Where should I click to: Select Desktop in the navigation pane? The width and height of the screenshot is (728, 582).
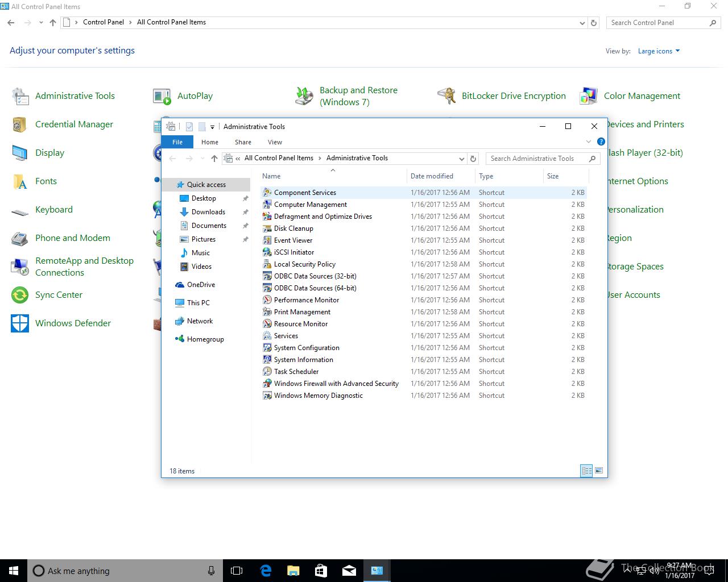point(204,198)
